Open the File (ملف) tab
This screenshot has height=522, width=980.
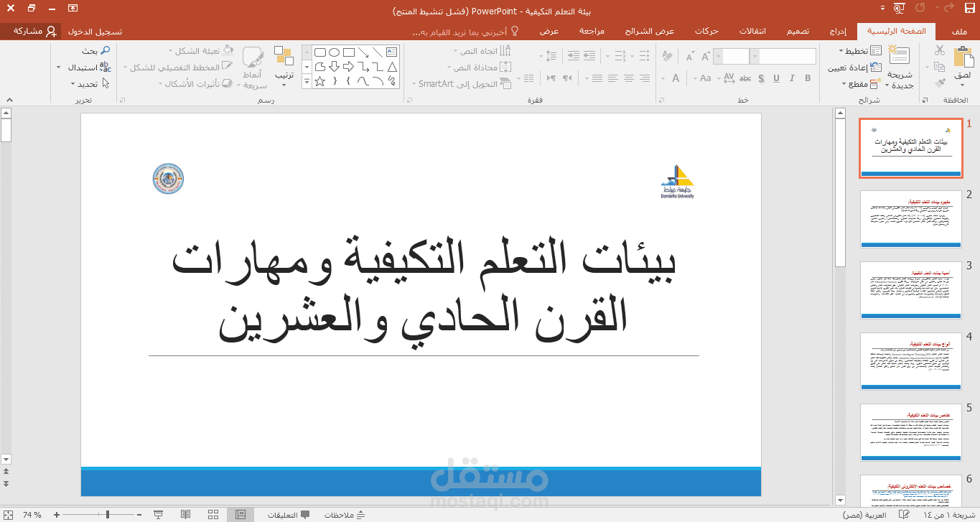(x=959, y=32)
